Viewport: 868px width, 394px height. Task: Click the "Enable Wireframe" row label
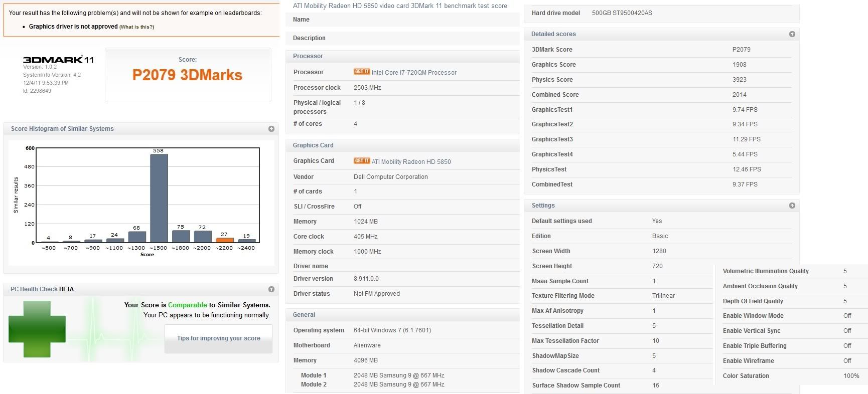click(749, 361)
